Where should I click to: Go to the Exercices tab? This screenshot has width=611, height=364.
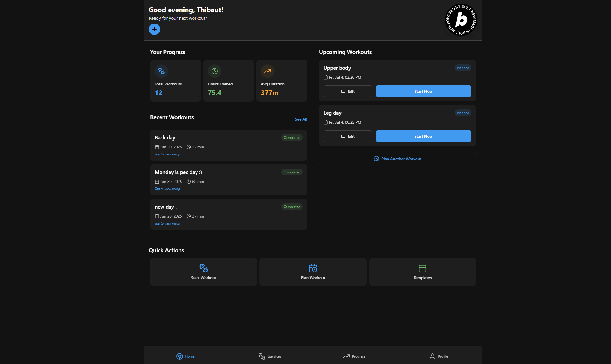pos(270,356)
